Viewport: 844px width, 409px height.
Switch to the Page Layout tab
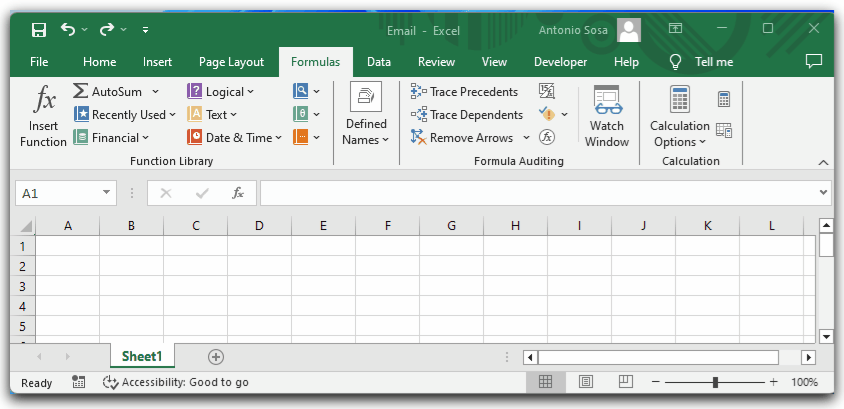pos(231,62)
